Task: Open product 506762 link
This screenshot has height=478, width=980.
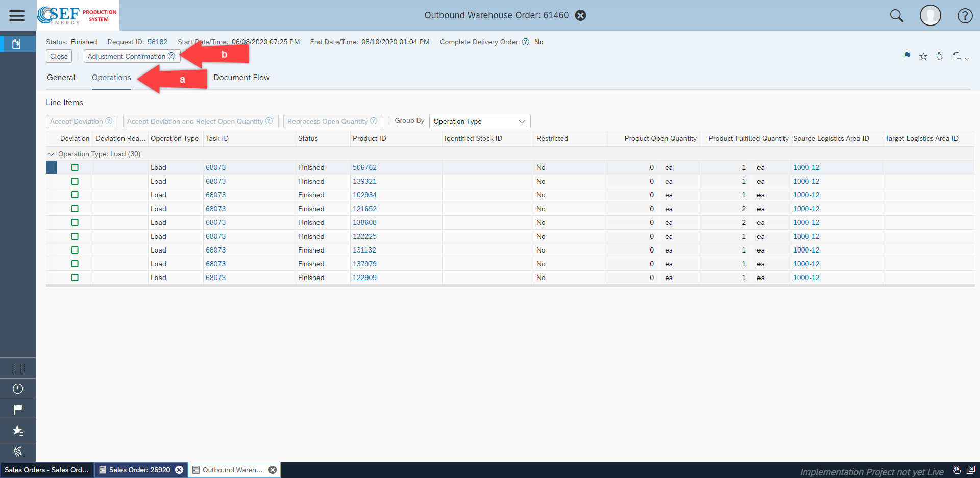Action: (x=364, y=167)
